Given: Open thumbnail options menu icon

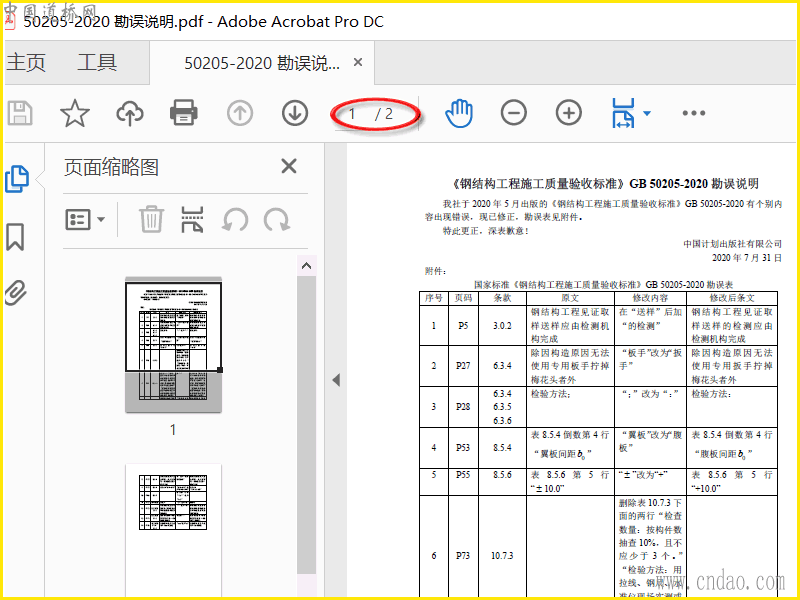Looking at the screenshot, I should 85,220.
